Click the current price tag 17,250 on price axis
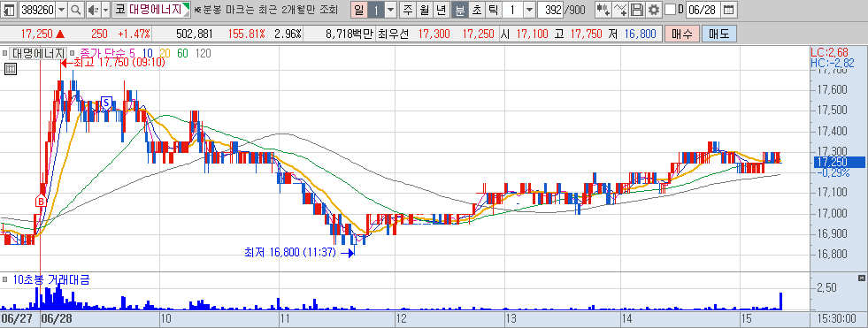The width and height of the screenshot is (868, 328). pos(839,162)
